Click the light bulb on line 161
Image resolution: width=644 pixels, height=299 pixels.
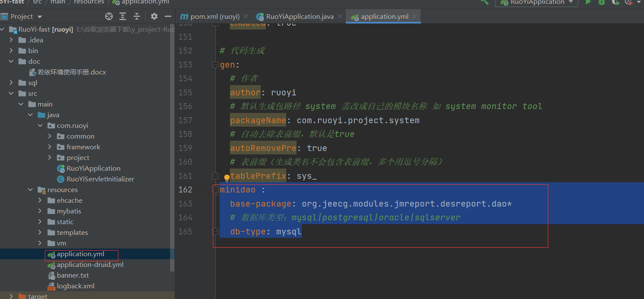tap(226, 178)
